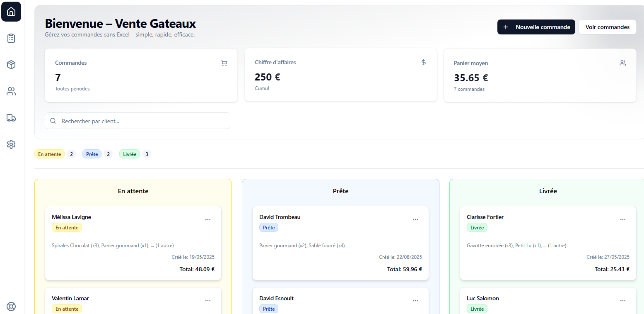Click the Nouvelle commande button
The height and width of the screenshot is (314, 644).
tap(536, 27)
